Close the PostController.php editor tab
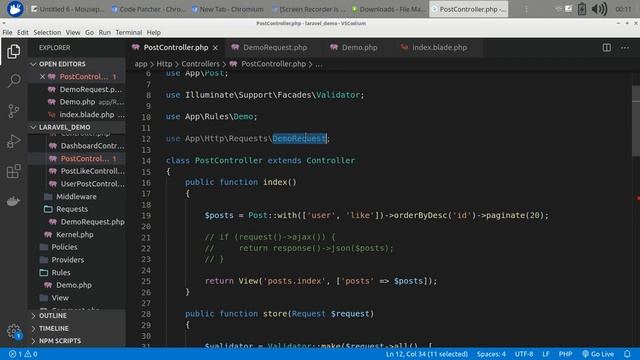Image resolution: width=640 pixels, height=360 pixels. (x=215, y=48)
